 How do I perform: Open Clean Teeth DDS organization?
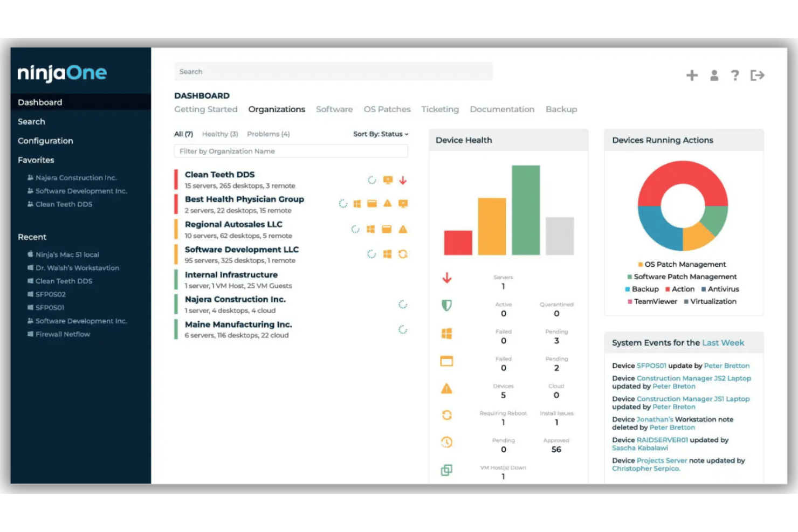pyautogui.click(x=219, y=175)
